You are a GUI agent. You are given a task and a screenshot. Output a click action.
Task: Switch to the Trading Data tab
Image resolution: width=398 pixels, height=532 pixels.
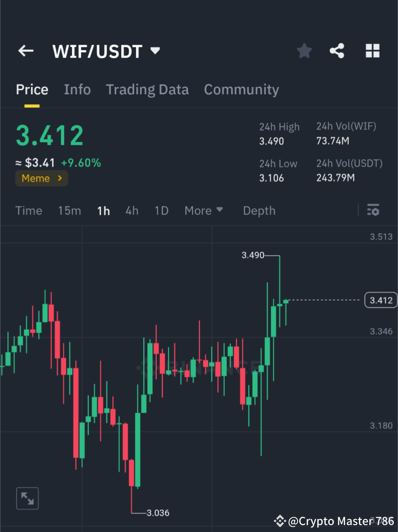(147, 89)
